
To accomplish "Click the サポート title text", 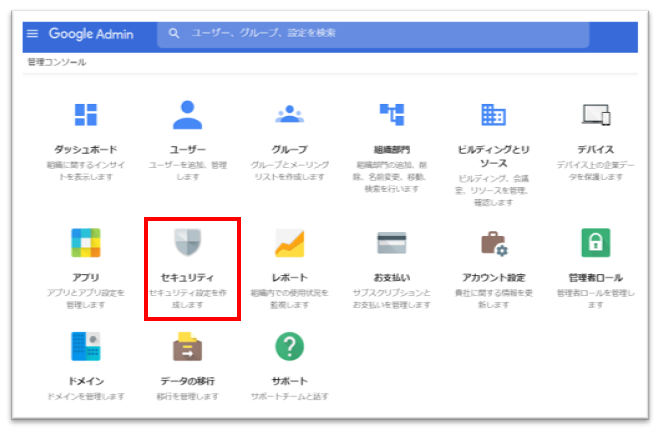I will point(290,381).
